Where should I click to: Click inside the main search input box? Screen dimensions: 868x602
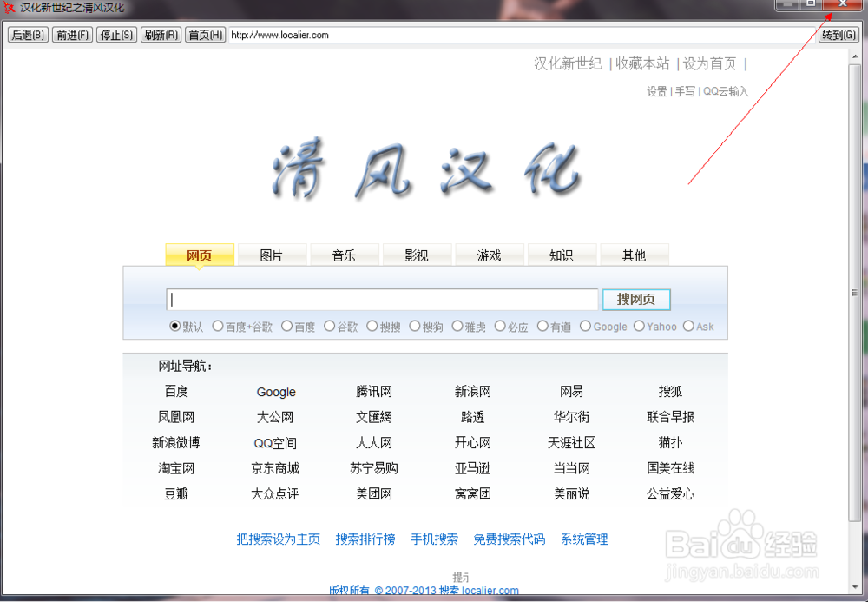pos(382,299)
